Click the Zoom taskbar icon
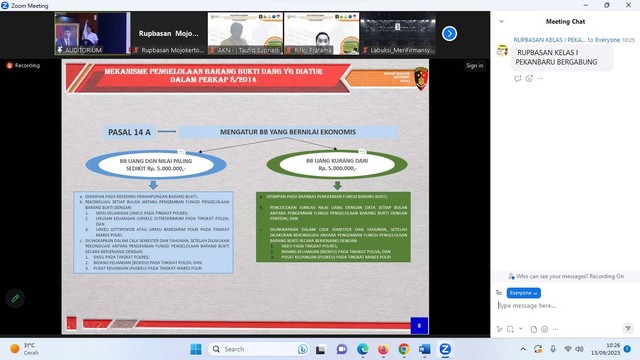Screen dimensions: 640x360 (445, 349)
